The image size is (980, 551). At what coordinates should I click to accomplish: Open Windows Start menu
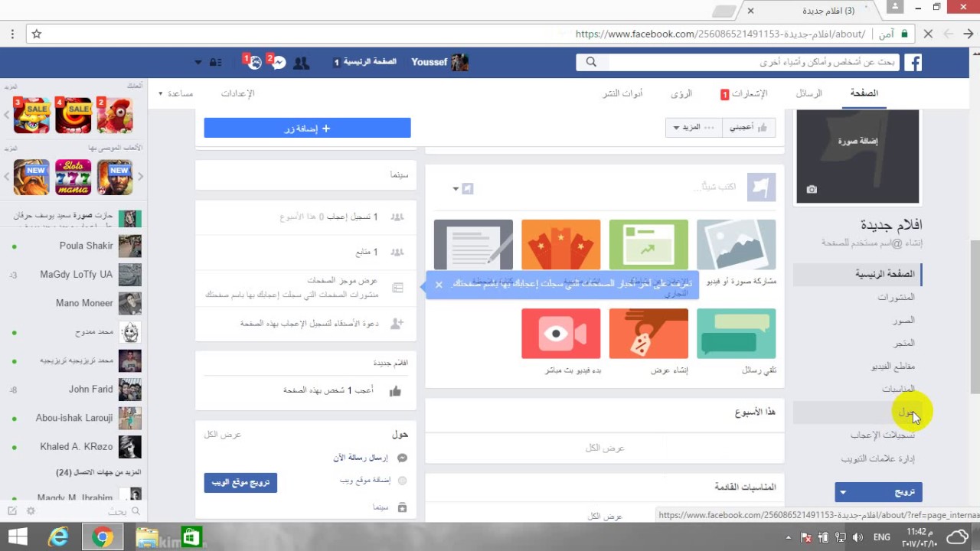[x=17, y=537]
